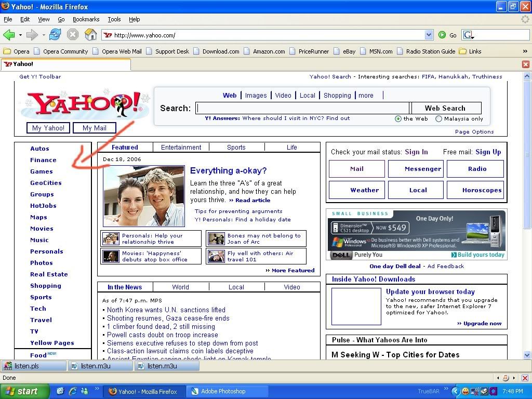Open the Amazon.com bookmark
532x399 pixels.
264,51
